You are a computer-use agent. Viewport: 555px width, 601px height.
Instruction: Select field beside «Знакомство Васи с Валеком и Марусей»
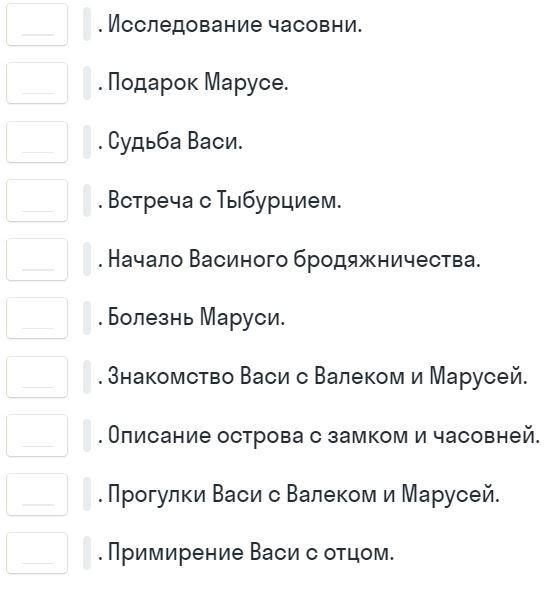[37, 377]
